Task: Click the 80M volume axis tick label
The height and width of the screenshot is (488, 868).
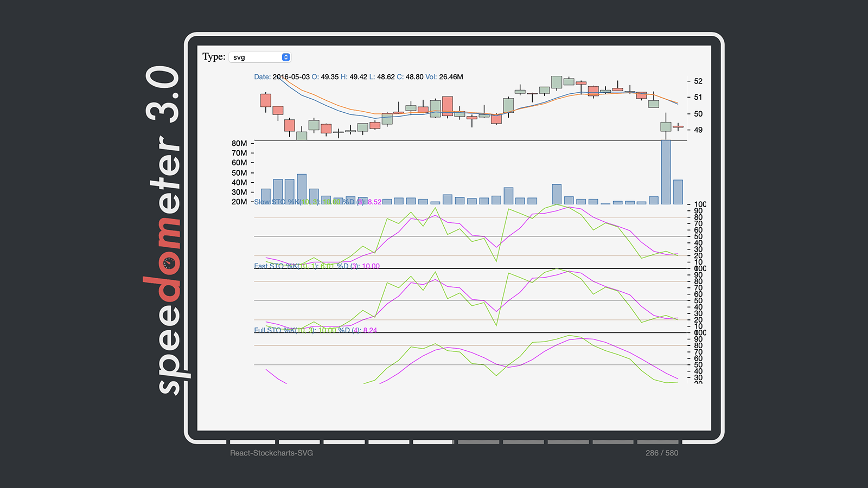Action: 239,144
